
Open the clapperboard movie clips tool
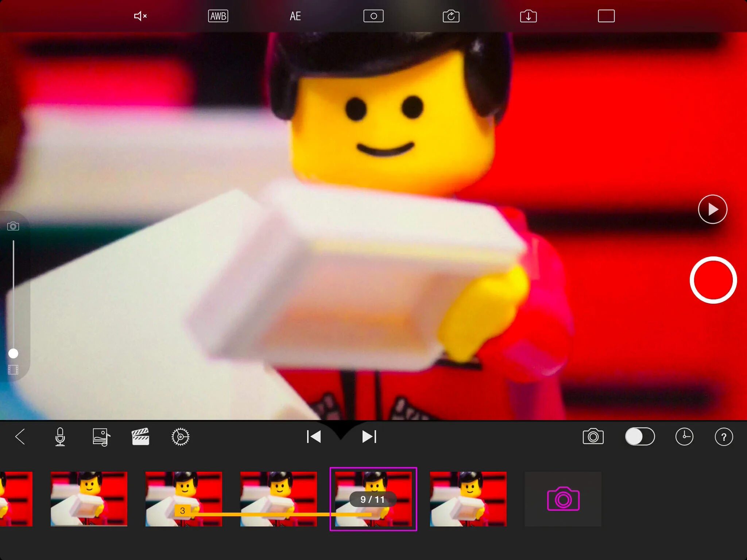140,437
